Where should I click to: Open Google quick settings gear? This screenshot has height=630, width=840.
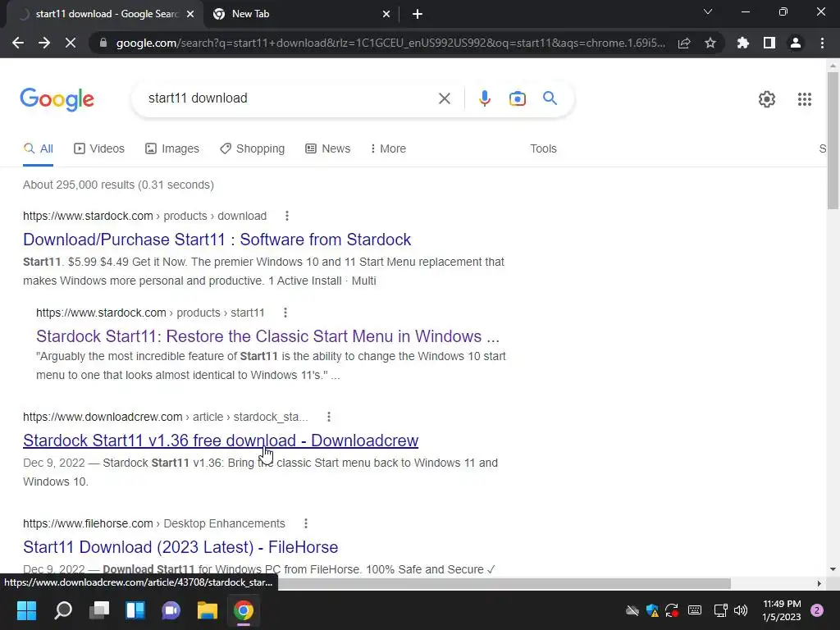(x=767, y=99)
